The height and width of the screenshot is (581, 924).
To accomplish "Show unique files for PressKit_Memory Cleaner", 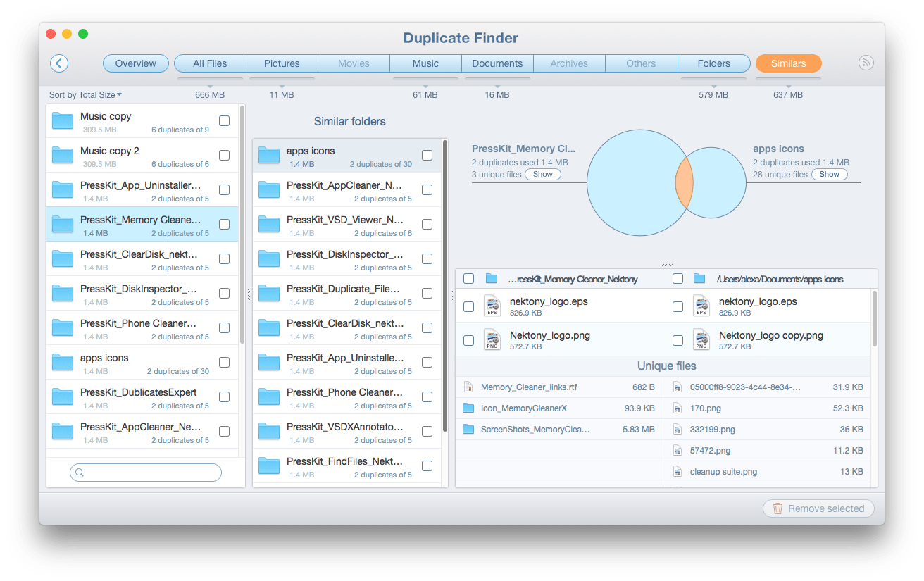I will point(543,174).
